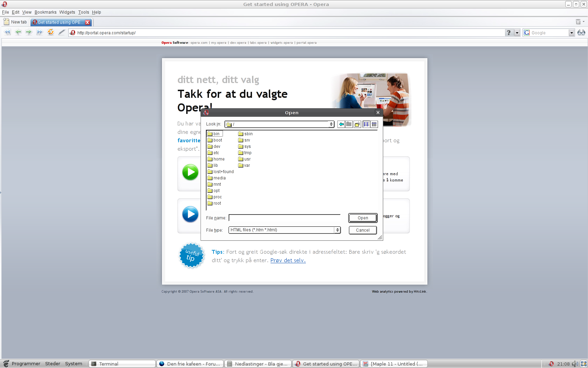Image resolution: width=588 pixels, height=368 pixels.
Task: Click the Back arrow icon in Open dialog
Action: pyautogui.click(x=341, y=124)
